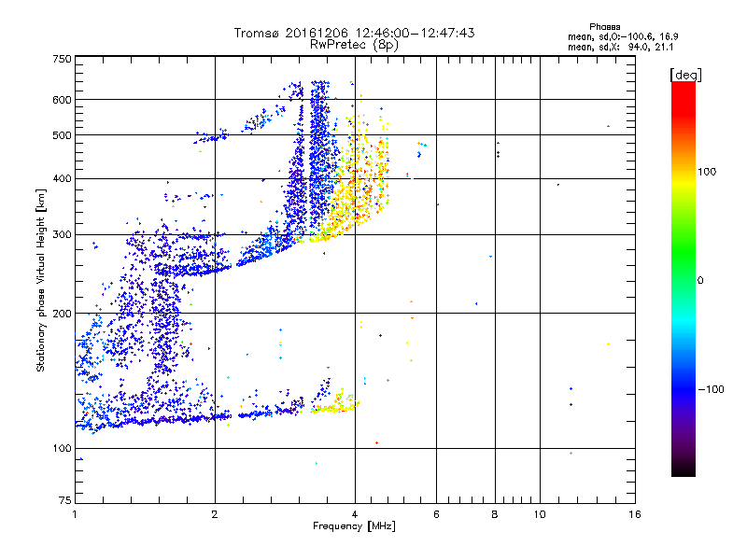Click the x-axis tick label '1'
Viewport: 747px width, 560px height.
point(75,514)
